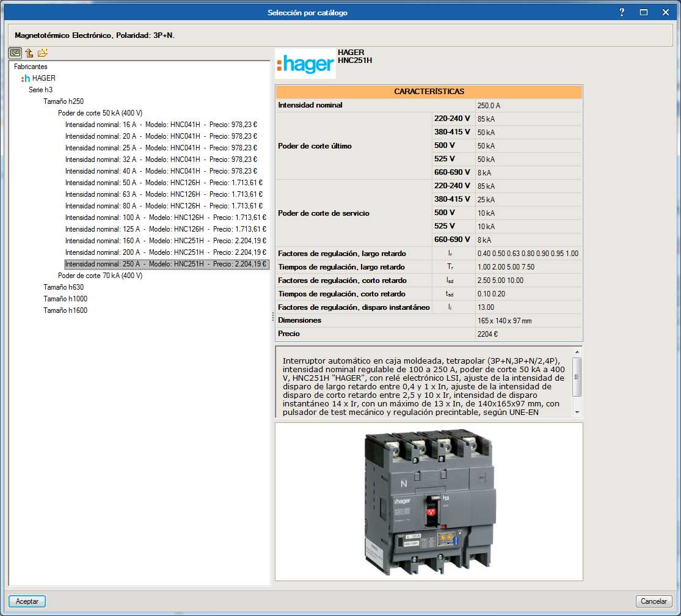Click the 250.0 A intensidad nominal value
Viewport: 681px width, 616px height.
[x=489, y=106]
